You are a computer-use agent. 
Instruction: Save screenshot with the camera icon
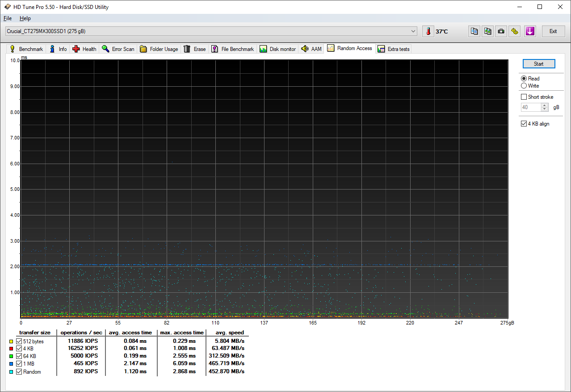tap(501, 31)
